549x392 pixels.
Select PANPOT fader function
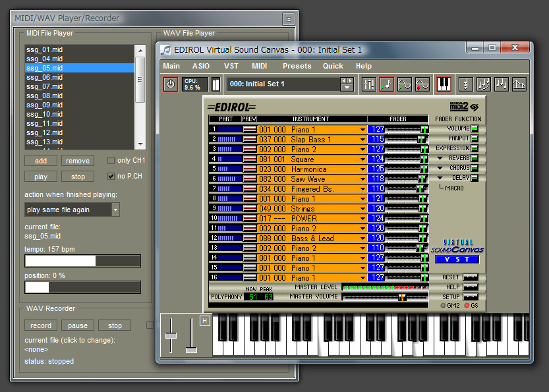[x=475, y=138]
